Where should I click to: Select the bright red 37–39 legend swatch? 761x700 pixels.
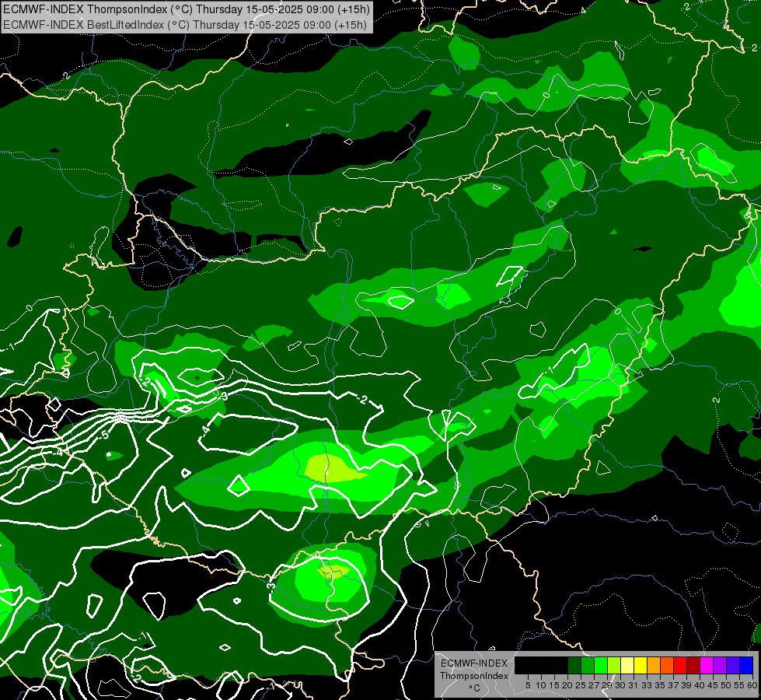click(680, 666)
